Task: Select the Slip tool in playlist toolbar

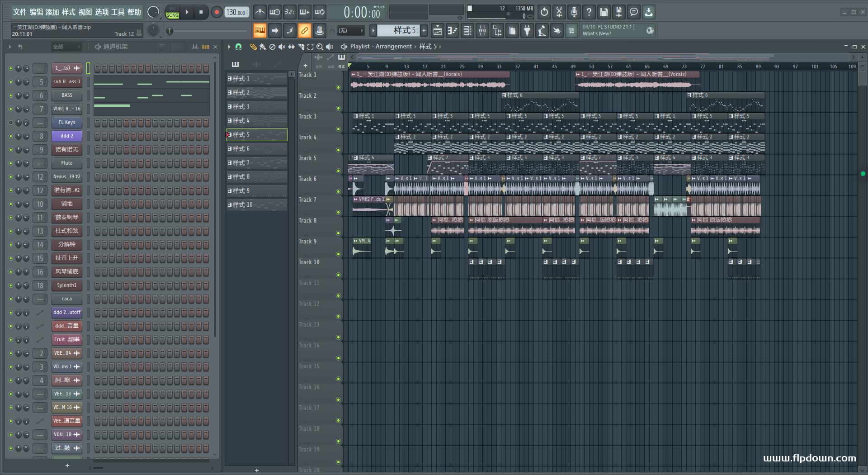Action: coord(291,47)
